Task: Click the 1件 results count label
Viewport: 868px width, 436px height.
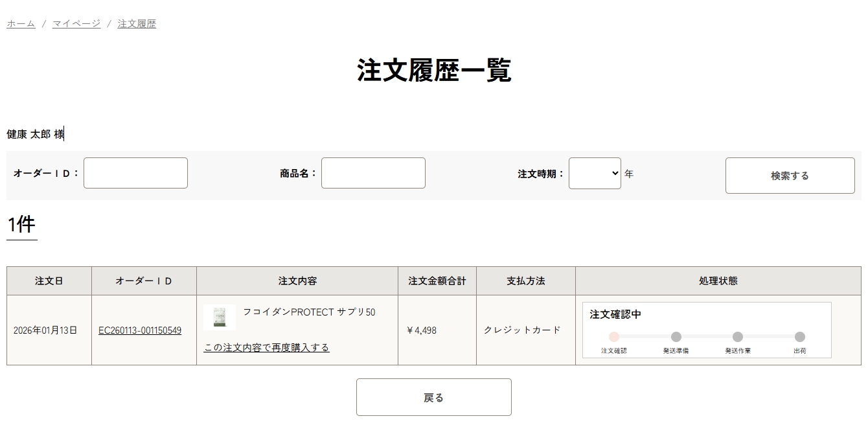Action: coord(21,224)
